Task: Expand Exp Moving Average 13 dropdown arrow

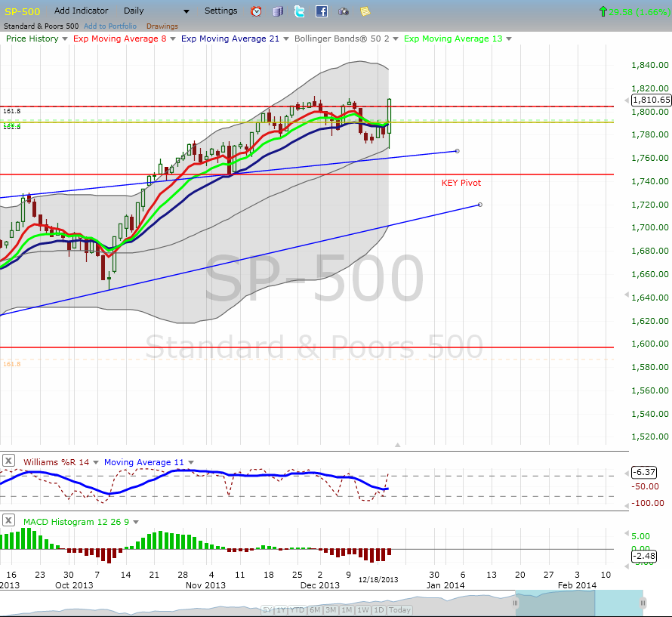Action: click(x=509, y=39)
